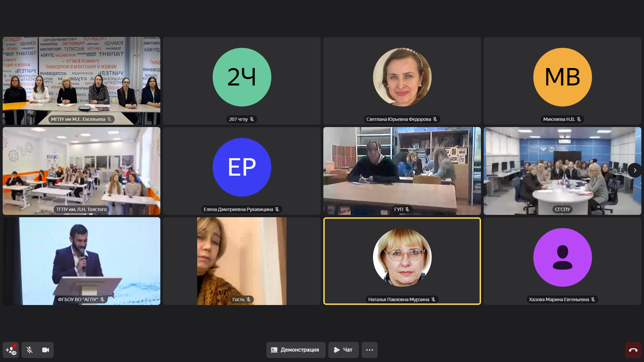Select the Микляева Н.В. avatar tile
The image size is (644, 362).
tap(562, 77)
